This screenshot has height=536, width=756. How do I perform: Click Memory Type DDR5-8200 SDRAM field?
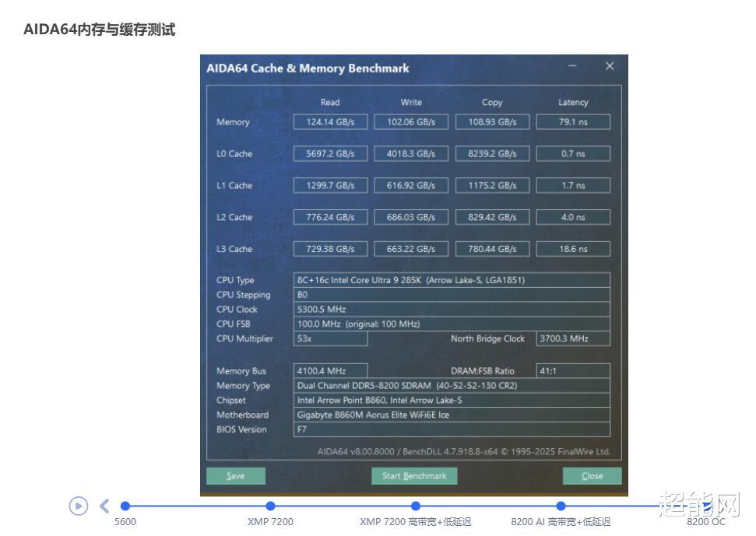pos(452,386)
